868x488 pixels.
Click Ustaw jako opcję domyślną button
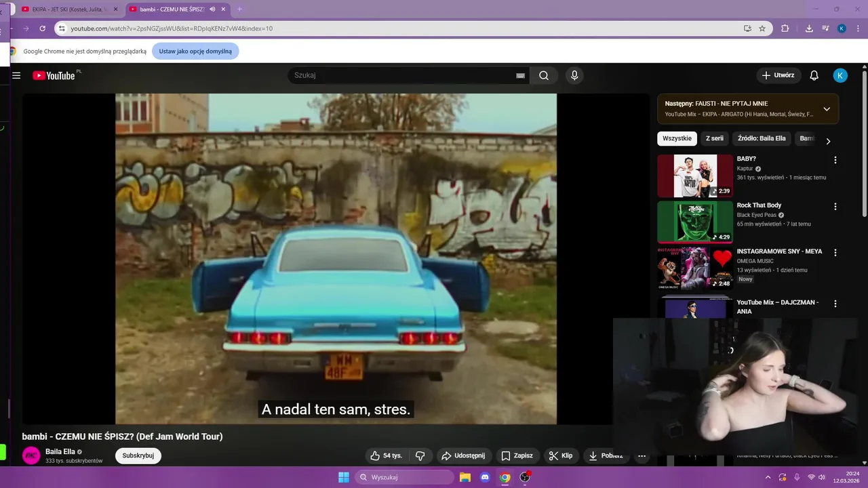click(195, 51)
